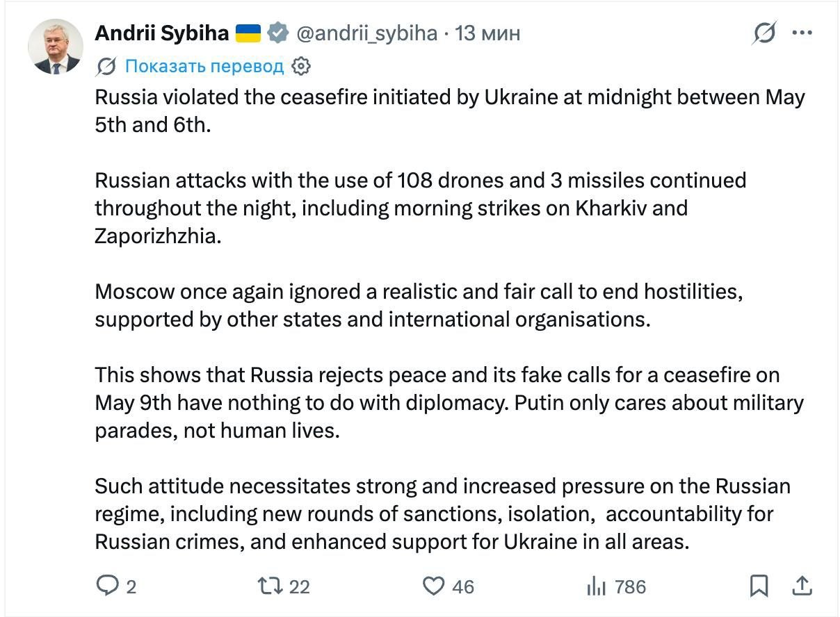This screenshot has height=617, width=840.
Task: Open translation settings gear icon
Action: [300, 66]
